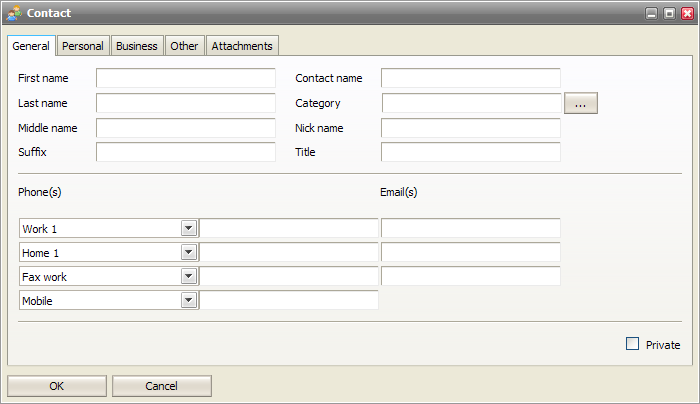Enable the Private checkbox
Screen dimensions: 700x404
pos(632,344)
